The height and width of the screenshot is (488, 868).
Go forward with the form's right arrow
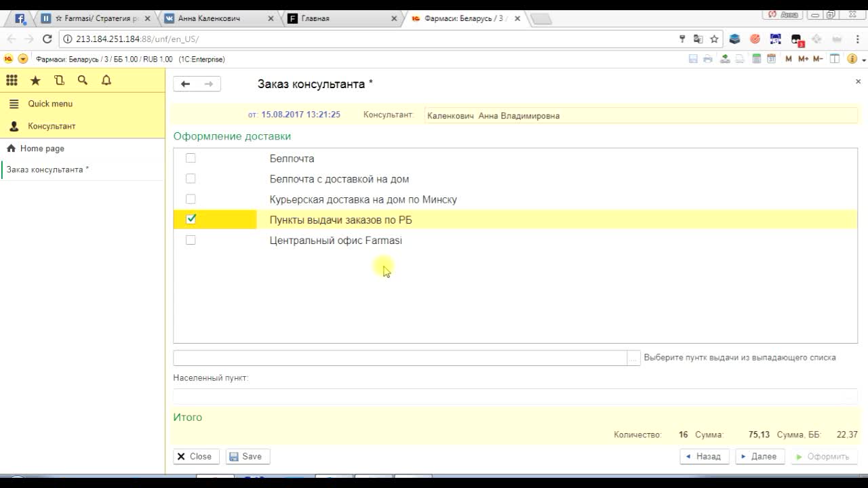tap(209, 84)
